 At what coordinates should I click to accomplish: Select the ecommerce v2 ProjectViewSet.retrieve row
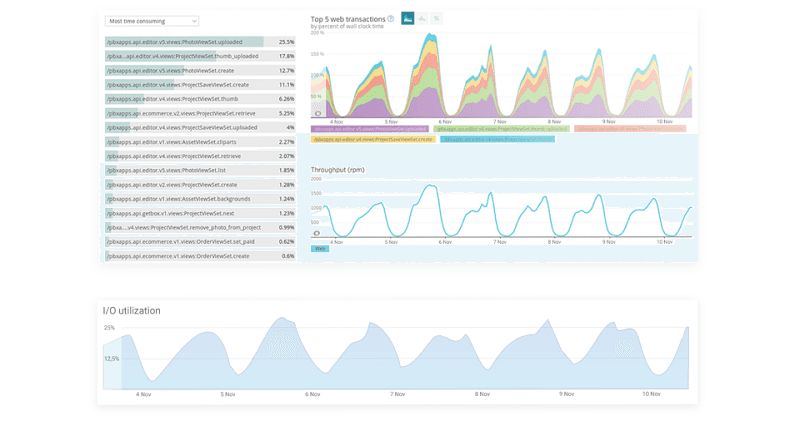click(200, 113)
